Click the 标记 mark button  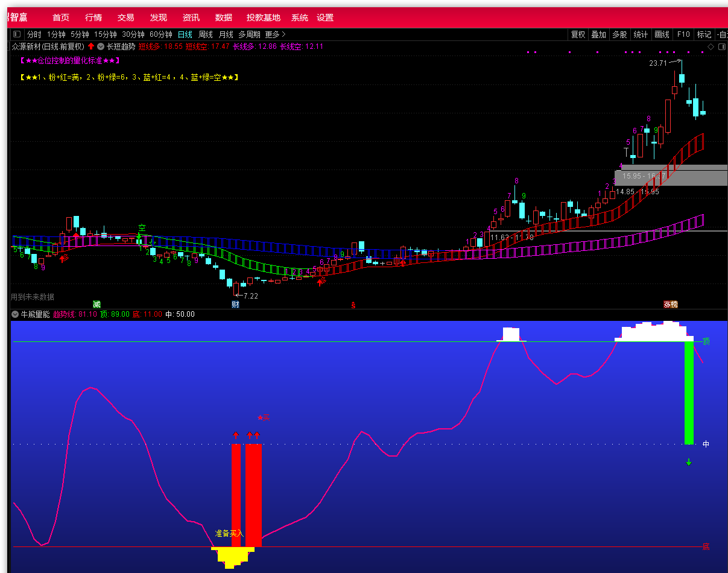[x=704, y=34]
